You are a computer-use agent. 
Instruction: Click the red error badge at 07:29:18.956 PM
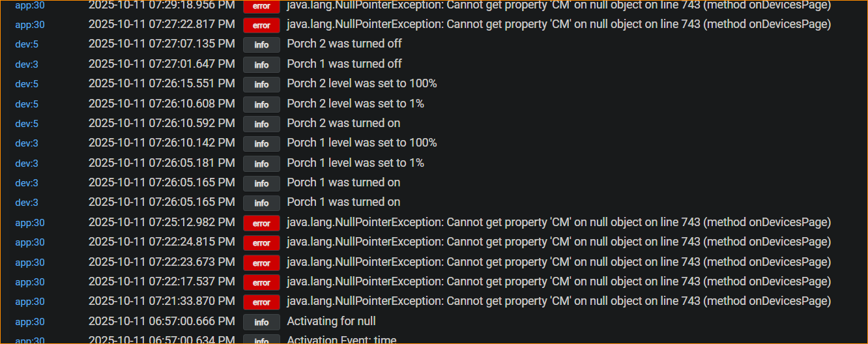coord(261,6)
